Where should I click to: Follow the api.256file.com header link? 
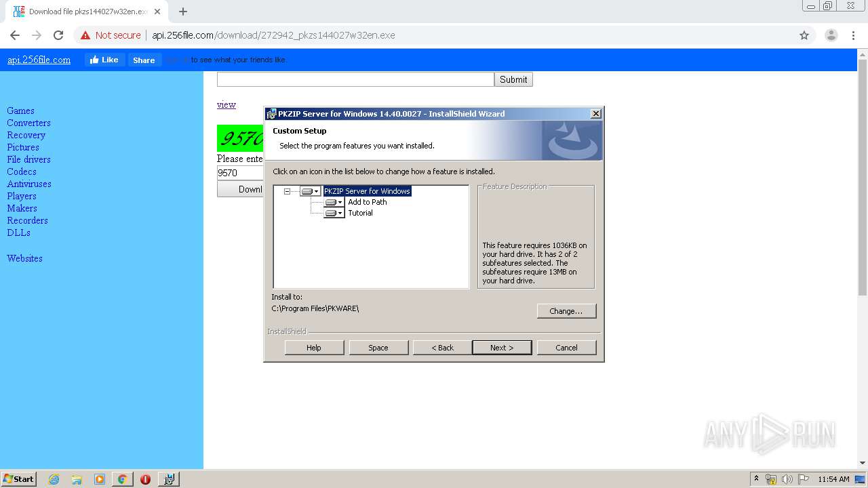tap(39, 60)
